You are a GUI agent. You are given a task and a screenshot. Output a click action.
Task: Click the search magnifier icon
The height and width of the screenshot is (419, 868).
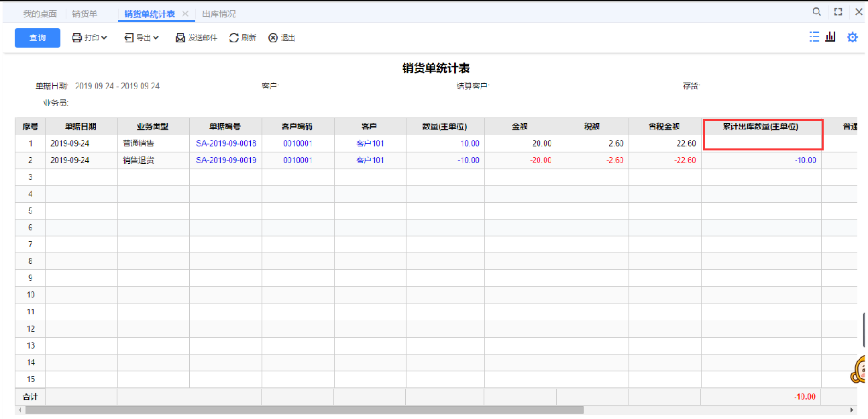[816, 12]
